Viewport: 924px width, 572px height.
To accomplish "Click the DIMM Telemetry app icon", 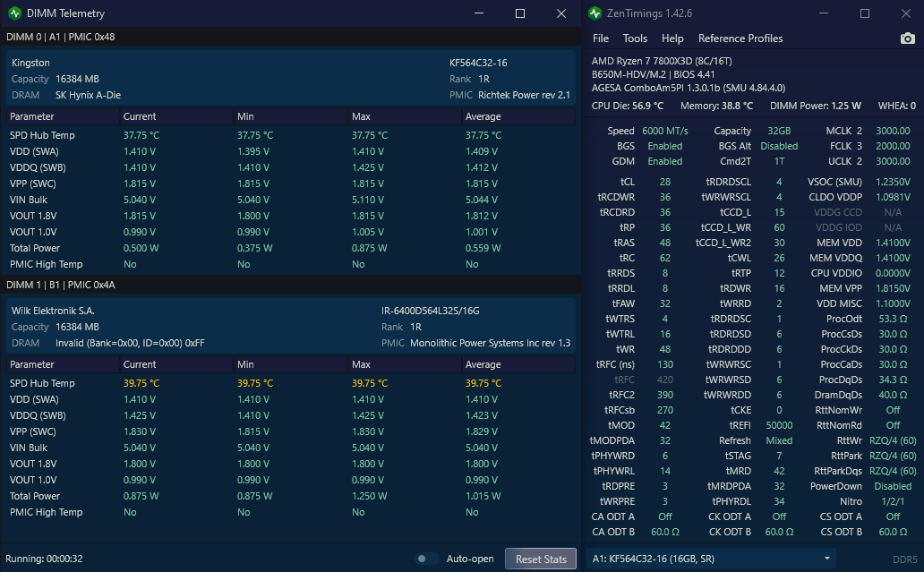I will 14,13.
